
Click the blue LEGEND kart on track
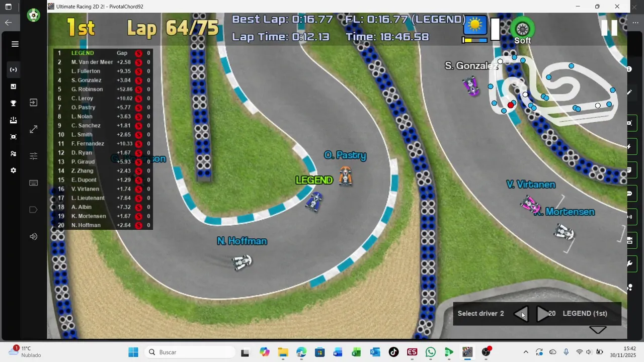[314, 202]
